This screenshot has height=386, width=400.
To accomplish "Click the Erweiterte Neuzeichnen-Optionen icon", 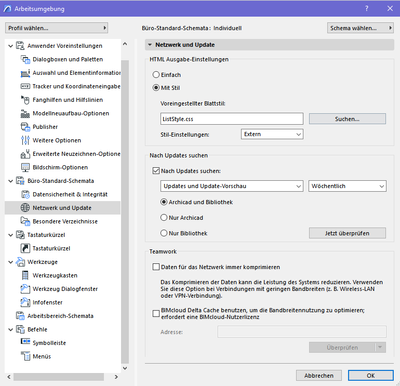I will 25,154.
